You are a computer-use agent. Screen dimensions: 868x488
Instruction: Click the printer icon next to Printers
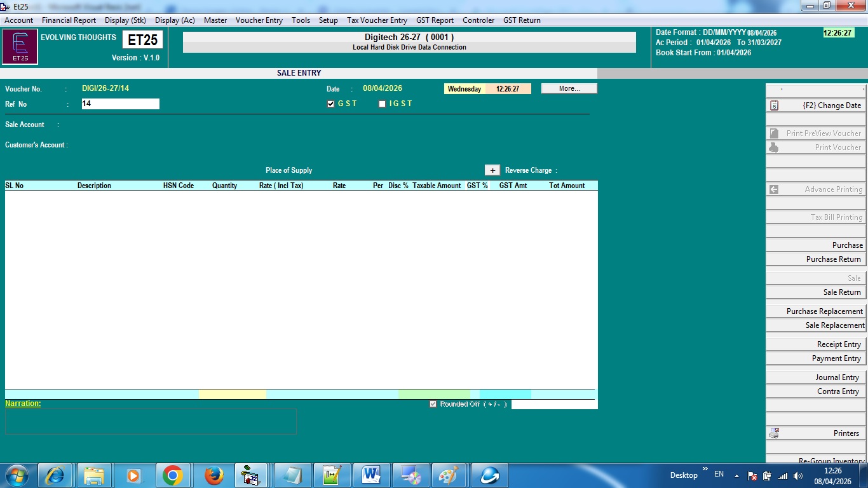pos(774,433)
